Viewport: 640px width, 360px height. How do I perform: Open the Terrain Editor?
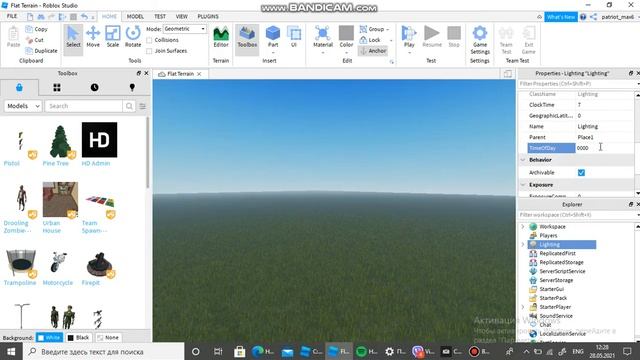pos(221,37)
